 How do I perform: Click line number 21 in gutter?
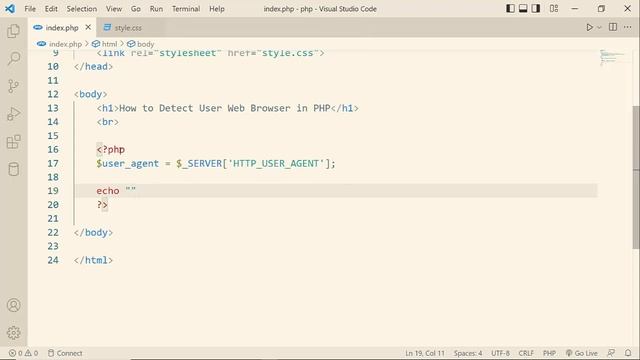point(53,219)
